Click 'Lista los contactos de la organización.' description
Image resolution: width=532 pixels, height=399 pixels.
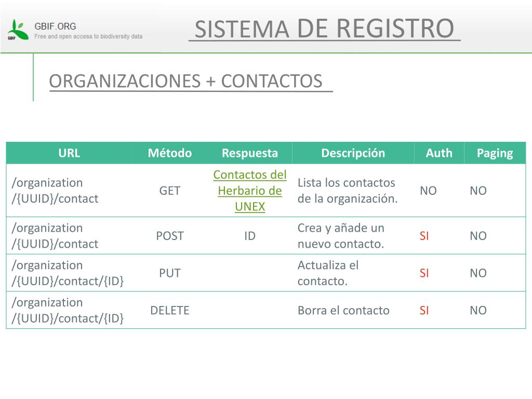point(348,191)
